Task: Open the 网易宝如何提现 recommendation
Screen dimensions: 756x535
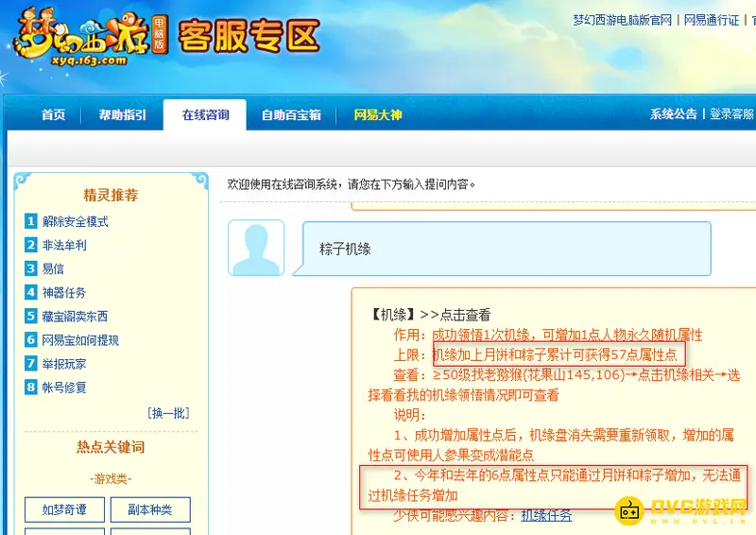Action: (x=80, y=339)
